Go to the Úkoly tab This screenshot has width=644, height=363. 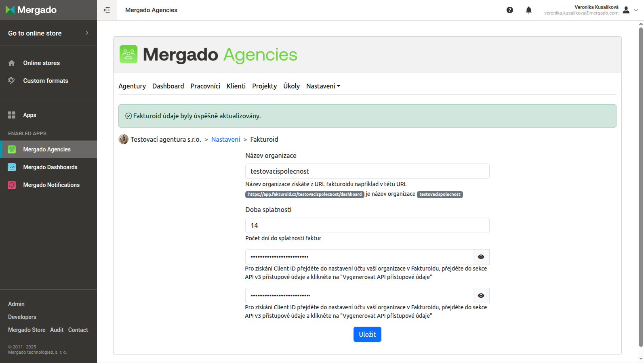(291, 86)
